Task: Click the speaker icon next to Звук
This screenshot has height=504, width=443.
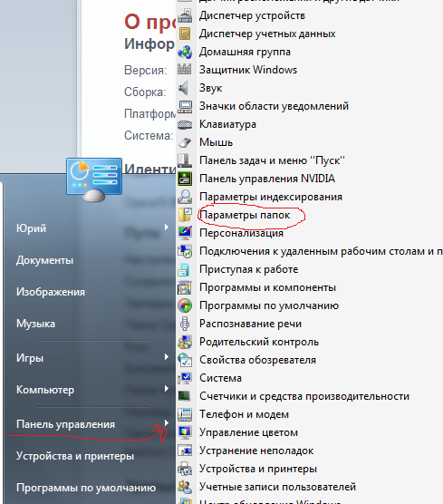Action: [183, 88]
